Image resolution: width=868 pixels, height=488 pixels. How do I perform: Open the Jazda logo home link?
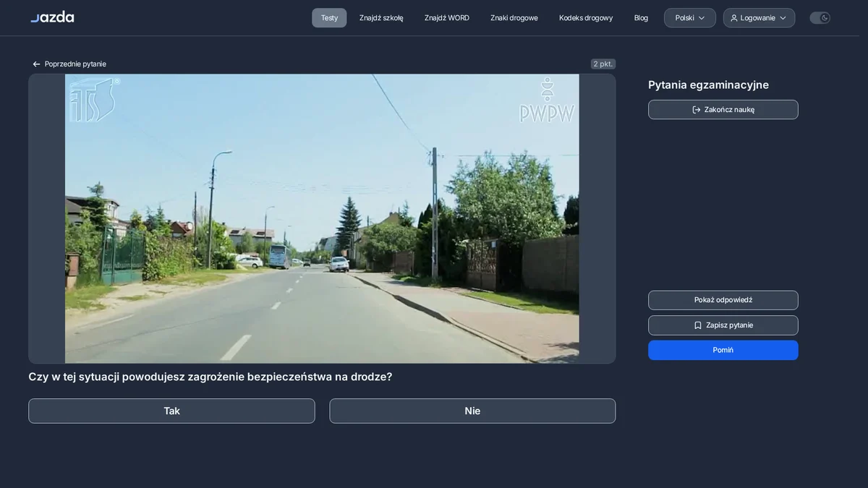[x=52, y=17]
